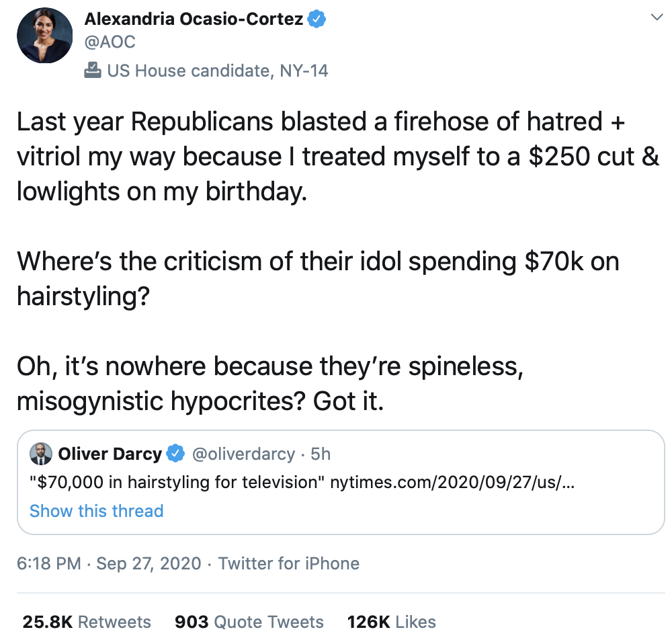View the 25.8K Retweets list

point(87,622)
